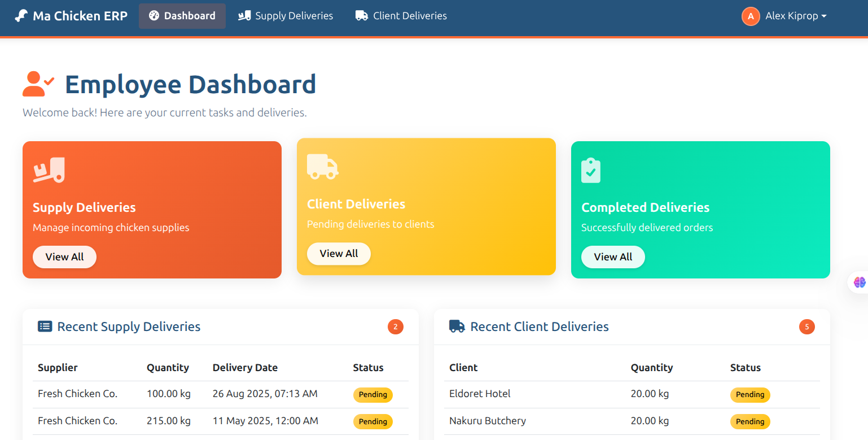Click the clipboard-check icon on Completed Deliveries card
The image size is (868, 440).
(x=590, y=170)
